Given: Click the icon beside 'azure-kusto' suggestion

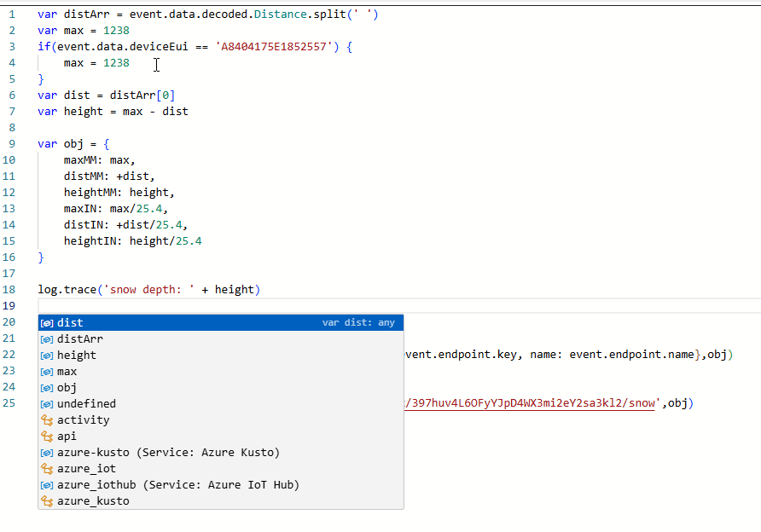Looking at the screenshot, I should tap(47, 453).
